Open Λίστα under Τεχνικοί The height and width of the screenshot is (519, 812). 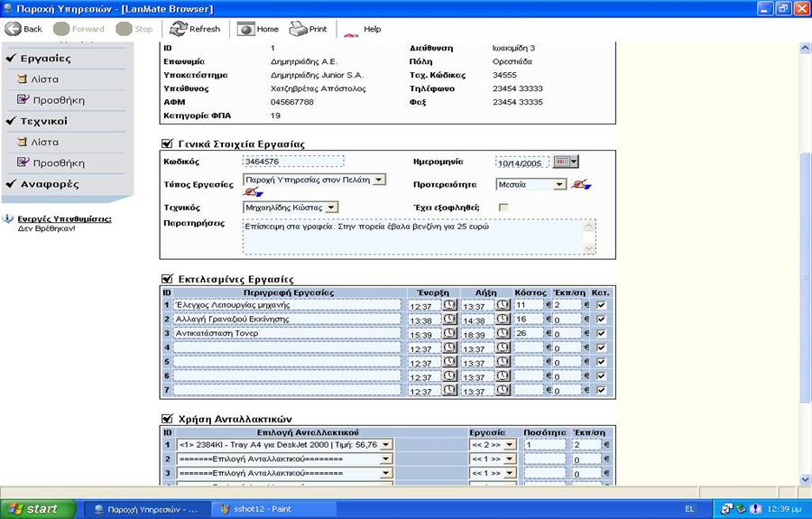pos(44,142)
